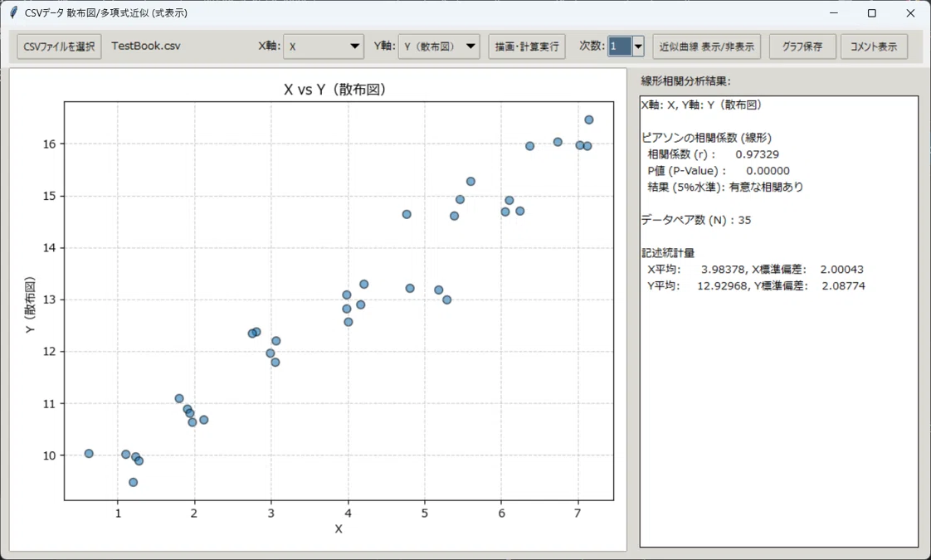Click the 結果 (5%水準) 有意な相関あり line
The height and width of the screenshot is (560, 931).
tap(725, 187)
